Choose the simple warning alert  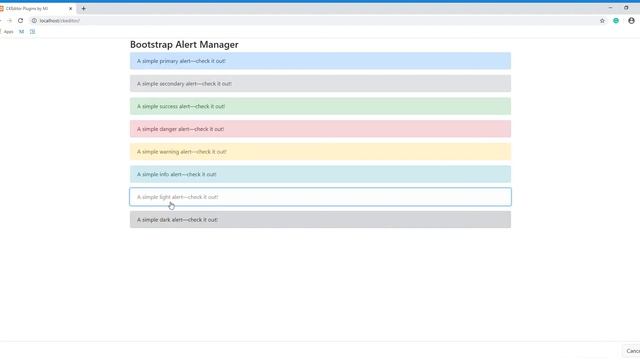click(x=320, y=151)
